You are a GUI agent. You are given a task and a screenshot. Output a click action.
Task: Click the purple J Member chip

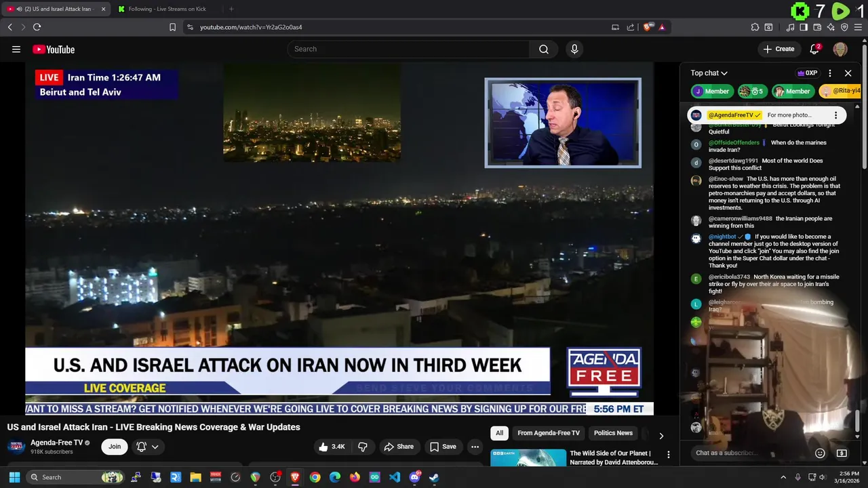(x=712, y=91)
